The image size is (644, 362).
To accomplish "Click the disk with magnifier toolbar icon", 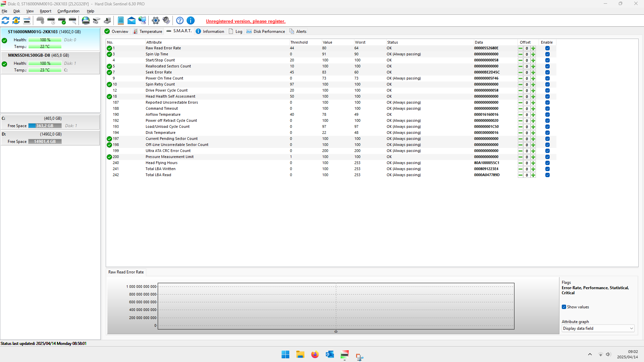I will coord(72,21).
